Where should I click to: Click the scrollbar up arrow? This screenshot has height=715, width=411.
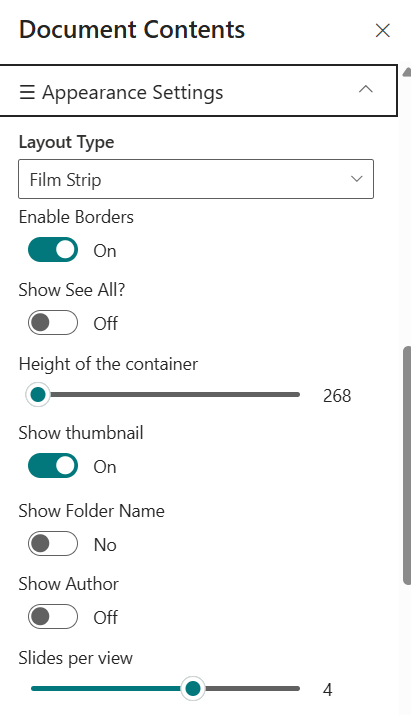(x=407, y=72)
